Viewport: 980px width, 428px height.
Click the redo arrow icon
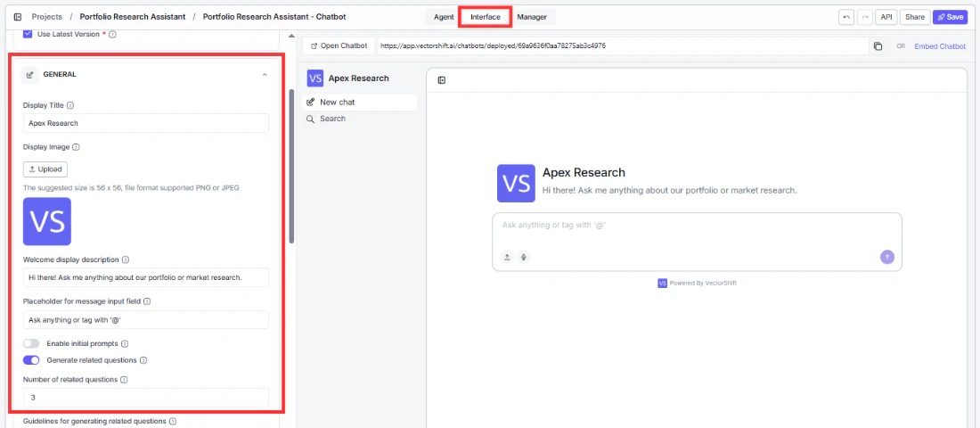pos(864,17)
